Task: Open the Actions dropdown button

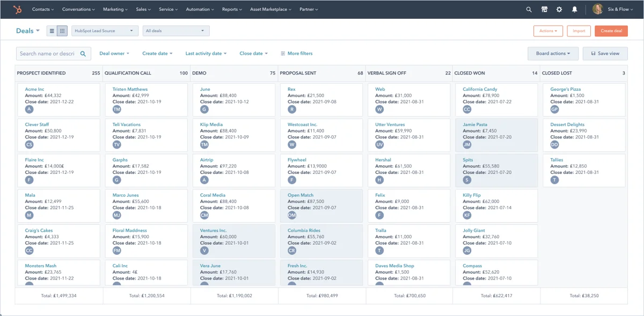Action: tap(548, 31)
